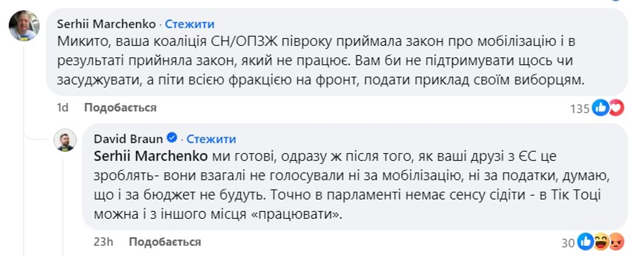Click the bold Serhii Marchenko mention in the reply
Screen dimensions: 644x256
tap(150, 157)
